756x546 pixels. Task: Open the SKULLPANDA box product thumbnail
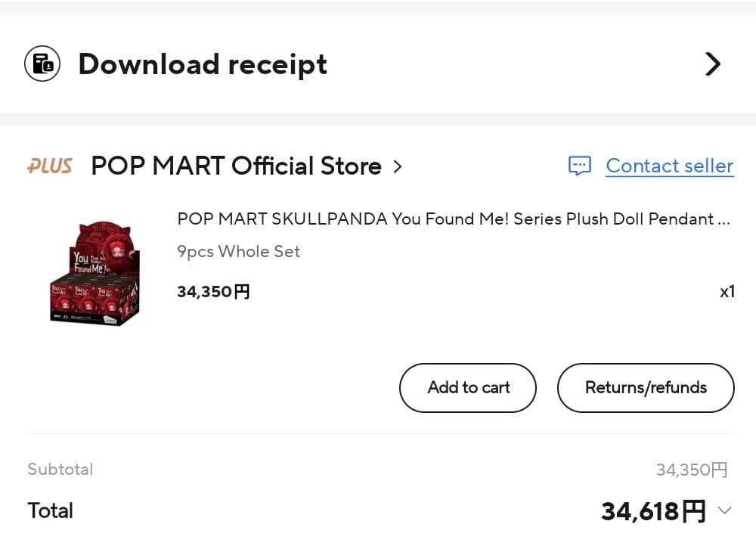[95, 274]
